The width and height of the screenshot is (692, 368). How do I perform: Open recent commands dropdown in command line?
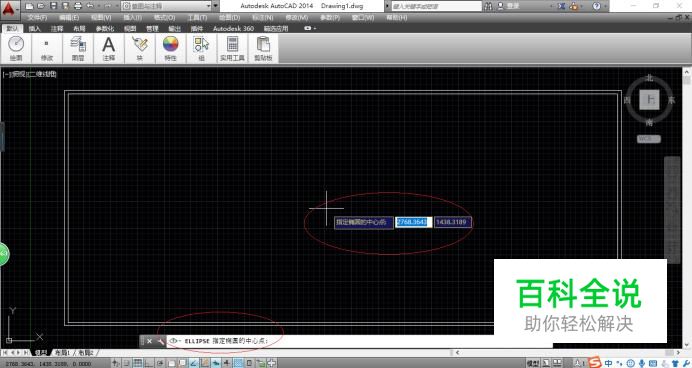tap(175, 341)
